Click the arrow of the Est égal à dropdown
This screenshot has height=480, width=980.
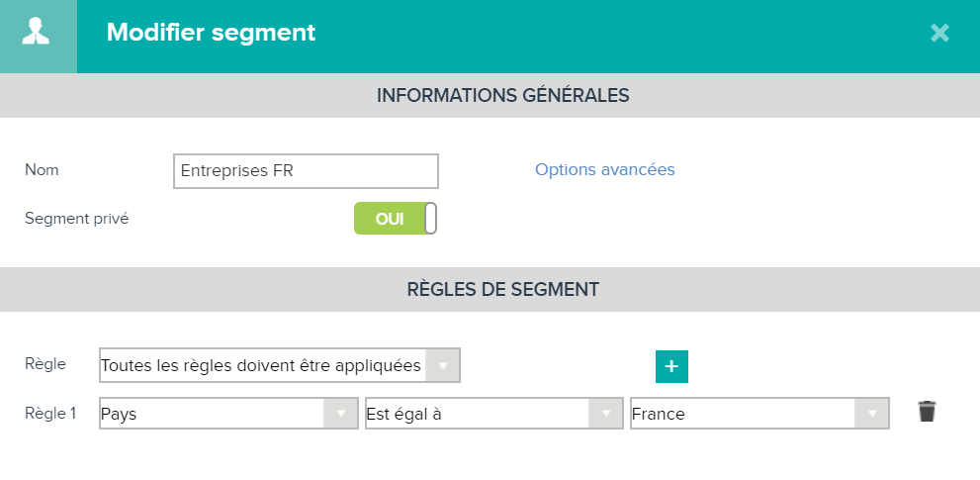pos(606,413)
